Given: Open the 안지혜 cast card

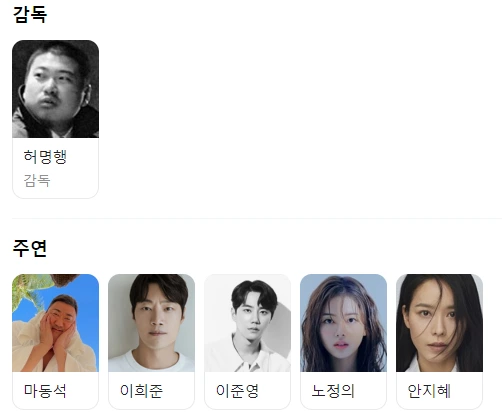Looking at the screenshot, I should pos(439,342).
